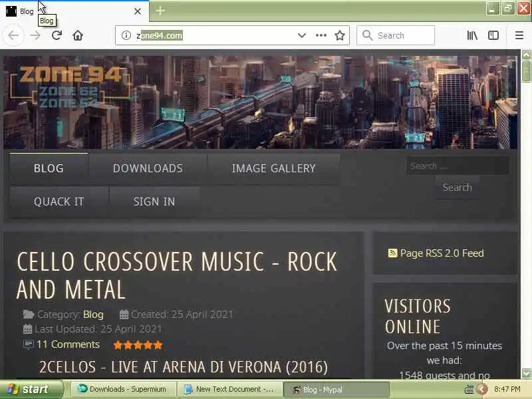The height and width of the screenshot is (399, 532).
Task: Click the vertical scrollbar thumb
Action: point(526,70)
